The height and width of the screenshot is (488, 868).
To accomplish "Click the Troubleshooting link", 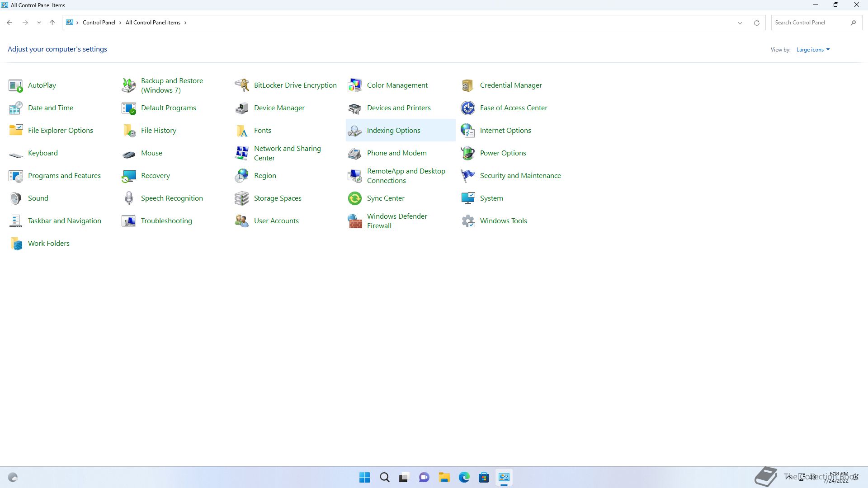I will 166,221.
